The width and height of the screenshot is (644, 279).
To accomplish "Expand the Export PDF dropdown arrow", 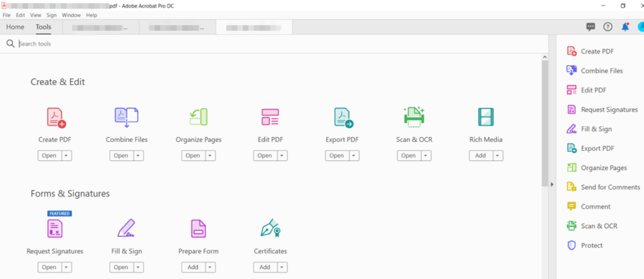I will [x=354, y=156].
